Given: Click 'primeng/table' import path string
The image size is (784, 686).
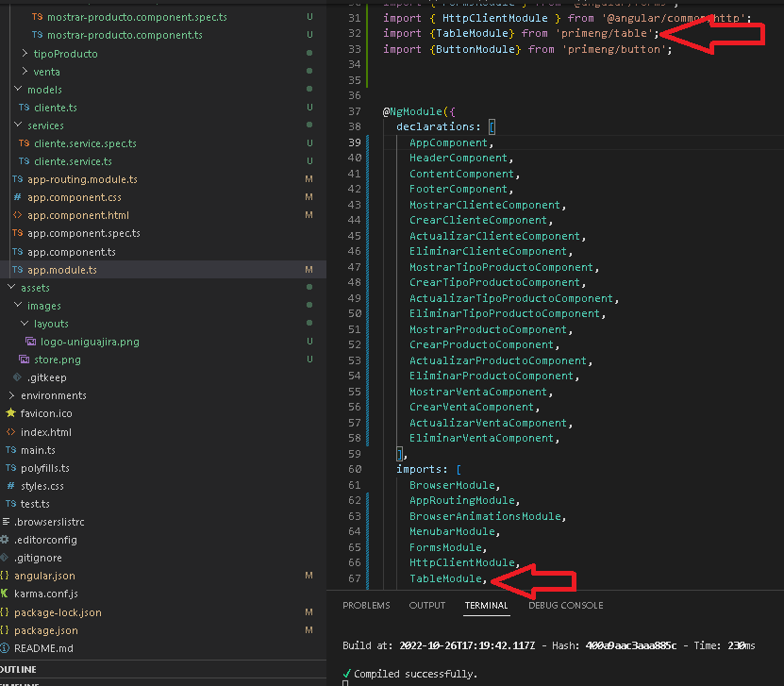Looking at the screenshot, I should (604, 34).
